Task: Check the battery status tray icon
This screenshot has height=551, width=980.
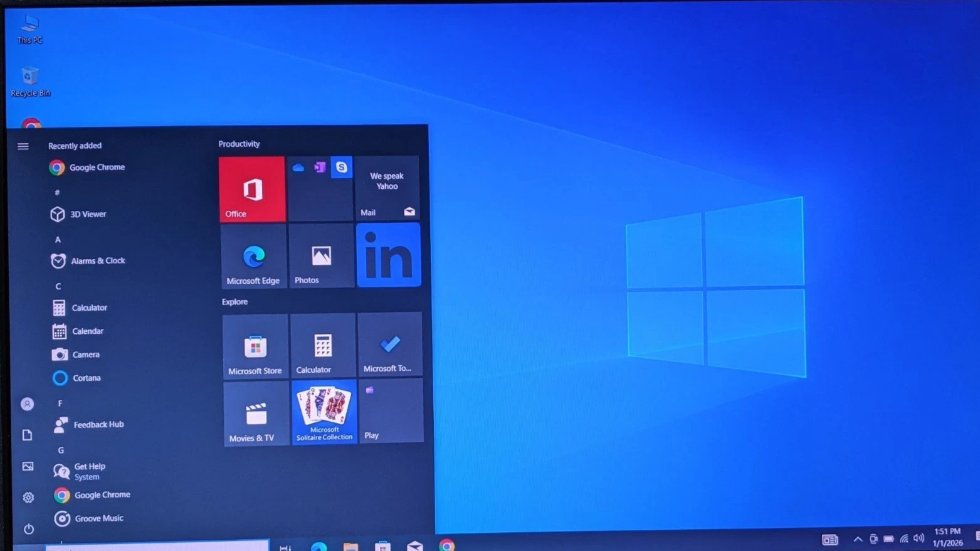Action: [888, 538]
